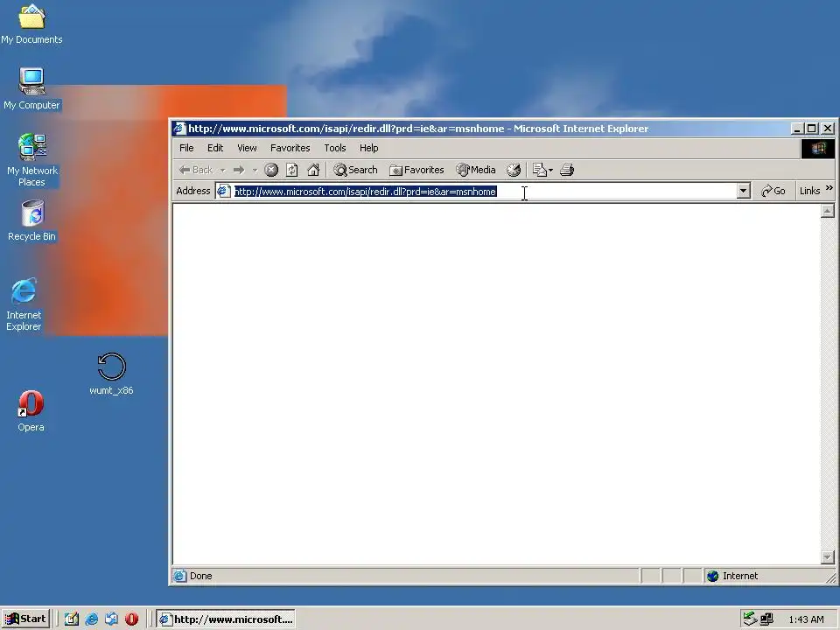The width and height of the screenshot is (840, 630).
Task: Open the Forward button history dropdown arrow
Action: coord(255,171)
